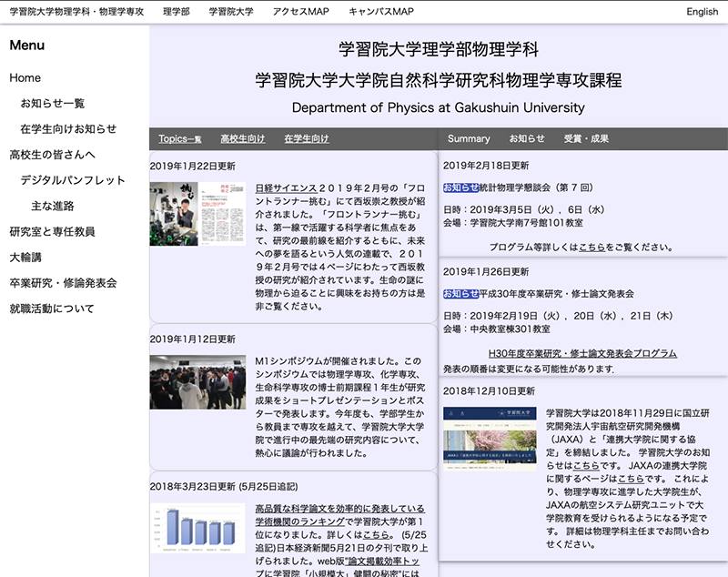Viewport: 728px width, 577px height.
Task: Click 2018年3月23日更新 (5月25日追記) text
Action: 224,487
